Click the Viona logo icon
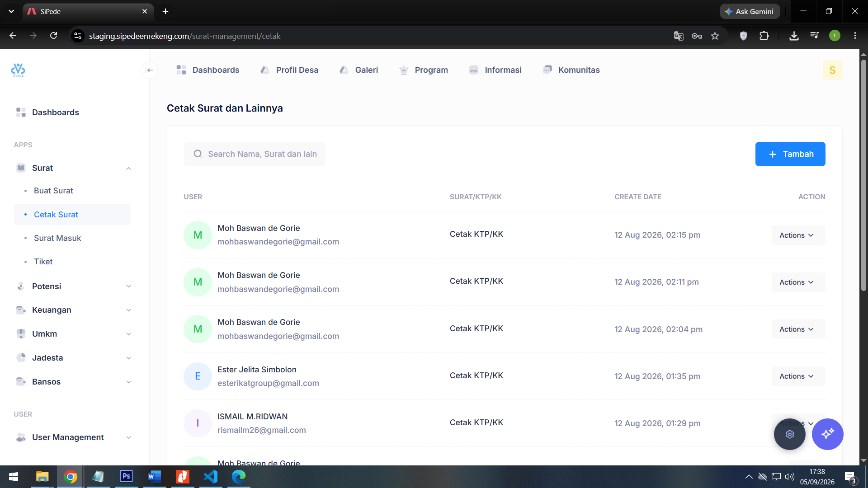The image size is (868, 488). pos(18,70)
